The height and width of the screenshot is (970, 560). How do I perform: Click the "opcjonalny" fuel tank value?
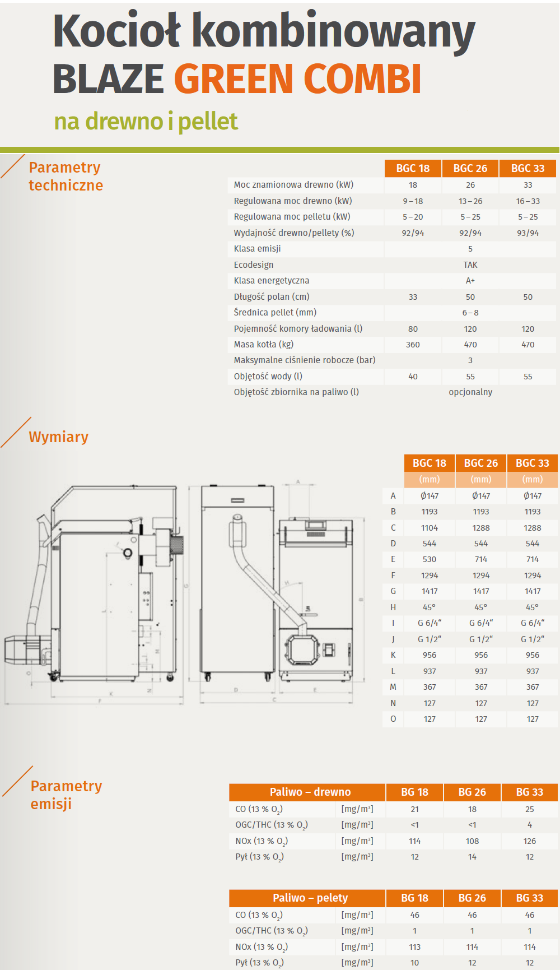[470, 392]
